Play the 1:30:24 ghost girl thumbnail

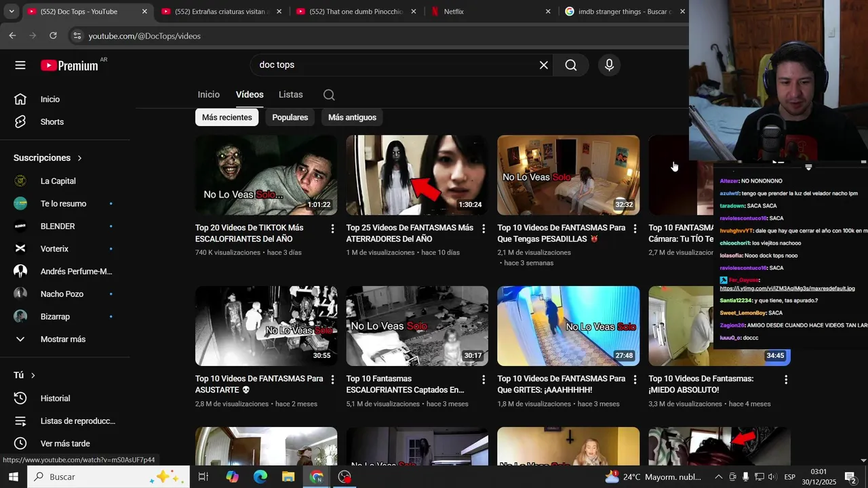(417, 175)
